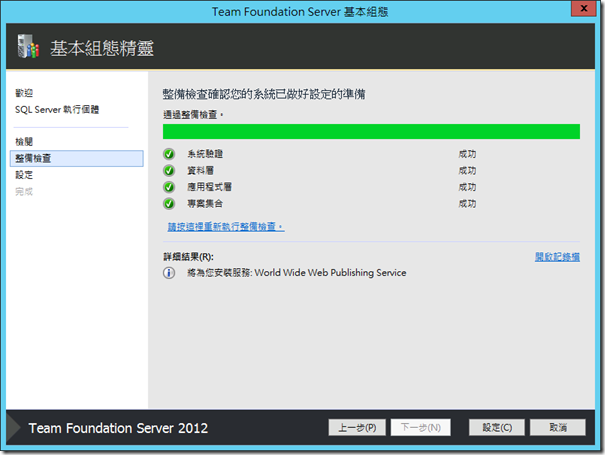Click the info icon next to World Wide Web Publishing Service
605x455 pixels.
click(x=169, y=273)
